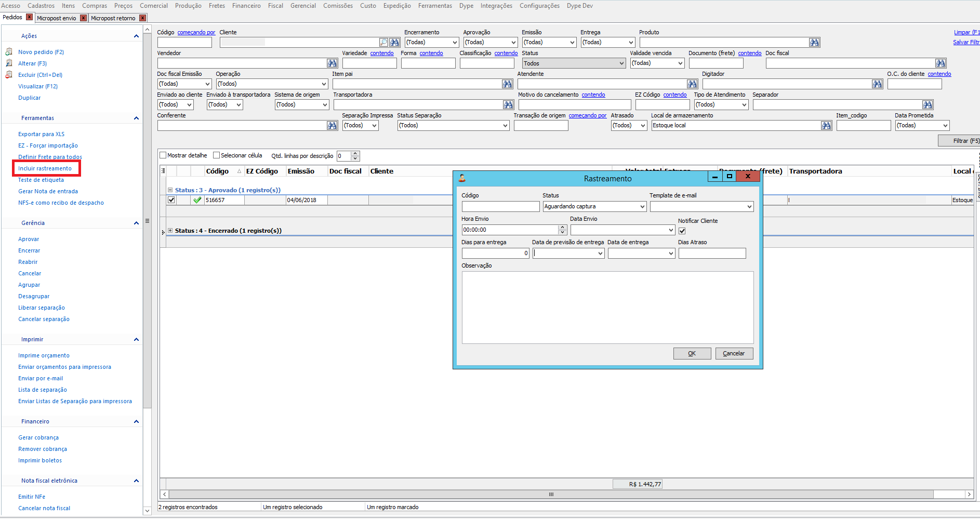Open Item pai binoculars lookup
980x519 pixels.
click(x=507, y=84)
